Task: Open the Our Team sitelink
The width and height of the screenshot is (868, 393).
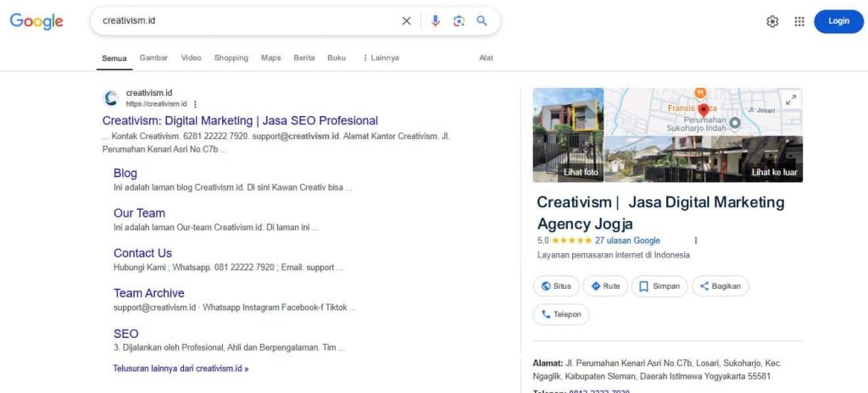Action: click(x=139, y=213)
